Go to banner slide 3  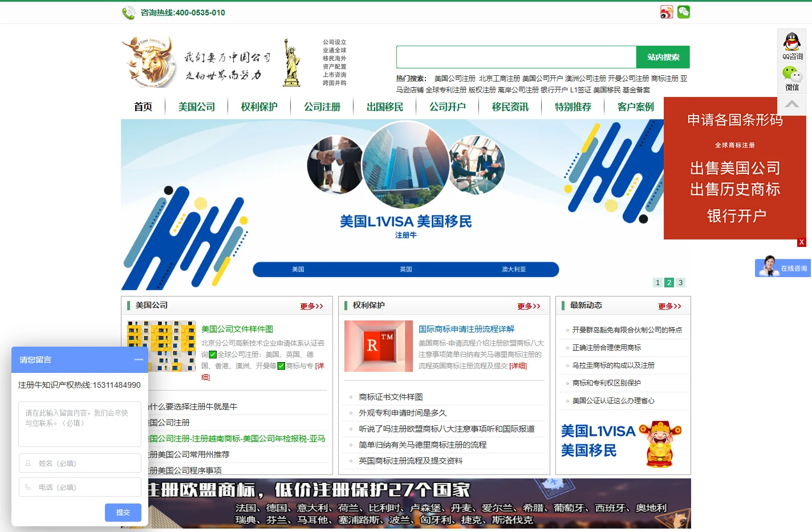pos(680,283)
